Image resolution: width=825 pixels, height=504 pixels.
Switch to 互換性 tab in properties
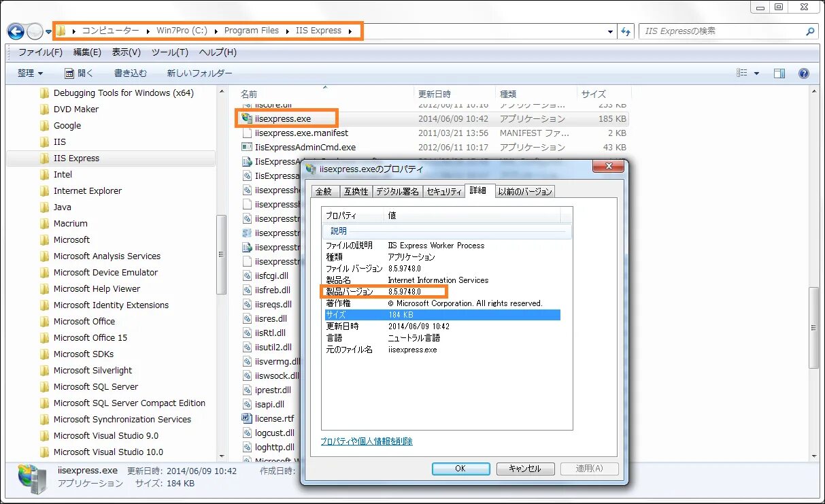(x=356, y=192)
